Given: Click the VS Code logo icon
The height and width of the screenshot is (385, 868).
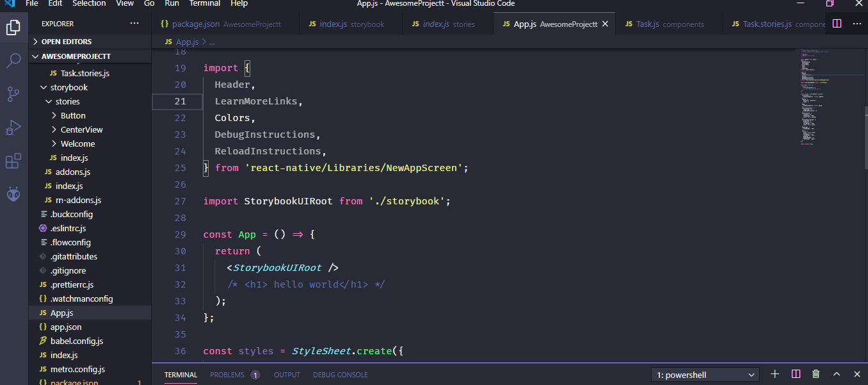Looking at the screenshot, I should click(x=10, y=3).
